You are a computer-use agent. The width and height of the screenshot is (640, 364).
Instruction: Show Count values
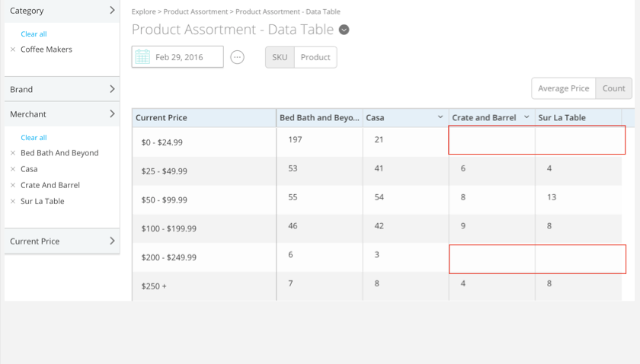coord(613,88)
